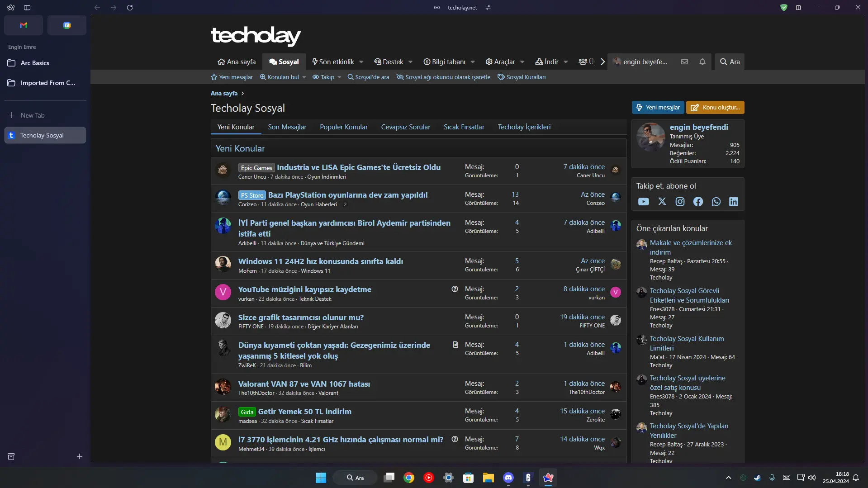Click the Windows taskbar search box

pos(355,478)
